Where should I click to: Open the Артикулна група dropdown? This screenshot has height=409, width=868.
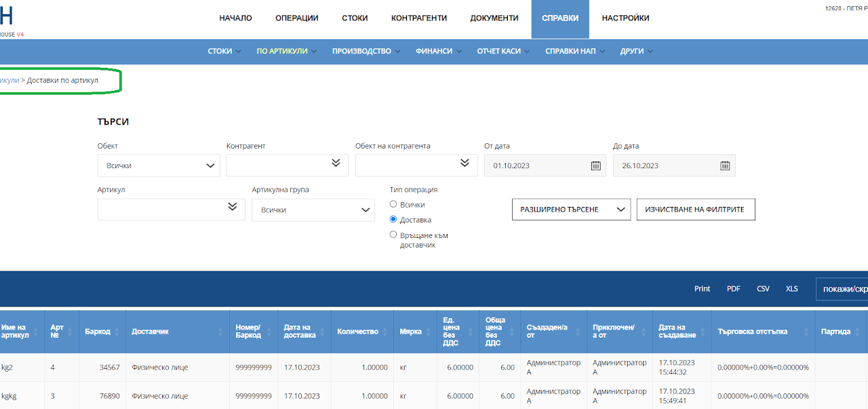pos(313,210)
